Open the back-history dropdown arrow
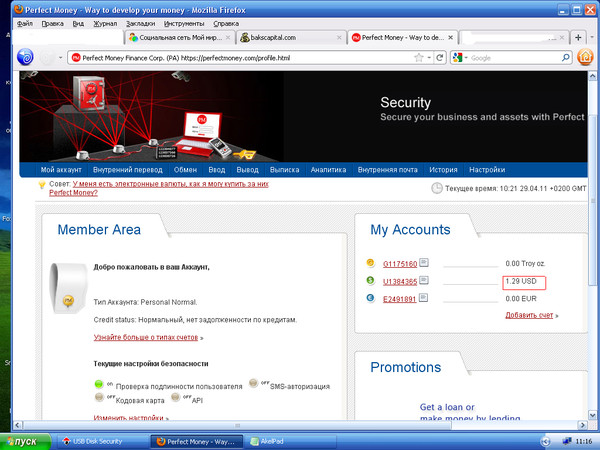 pyautogui.click(x=60, y=58)
